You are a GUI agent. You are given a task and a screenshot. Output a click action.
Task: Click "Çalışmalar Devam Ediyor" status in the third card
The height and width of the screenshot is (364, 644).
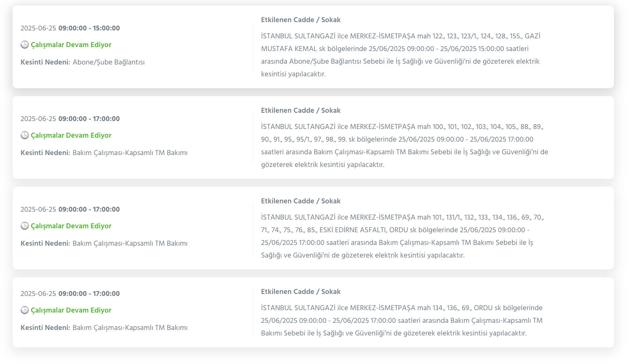71,226
